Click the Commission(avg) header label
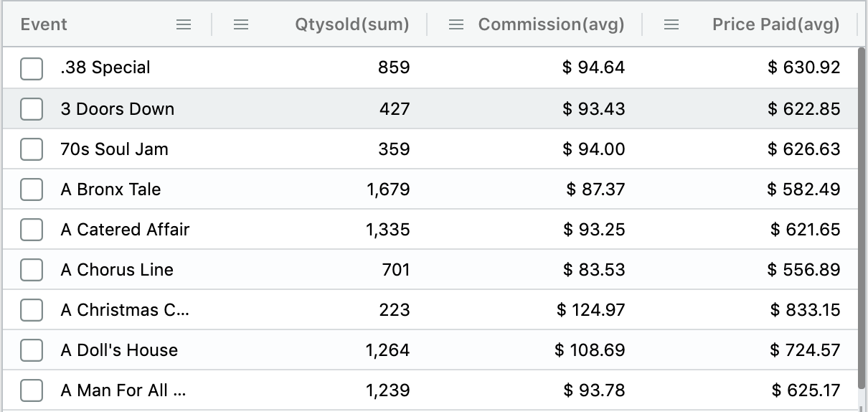This screenshot has width=868, height=412. tap(551, 24)
